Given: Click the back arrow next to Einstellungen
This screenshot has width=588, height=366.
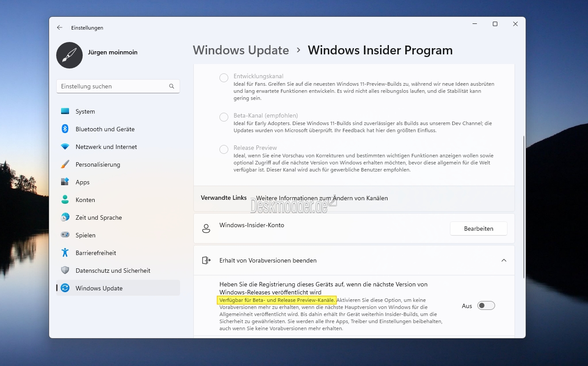Looking at the screenshot, I should (x=60, y=27).
